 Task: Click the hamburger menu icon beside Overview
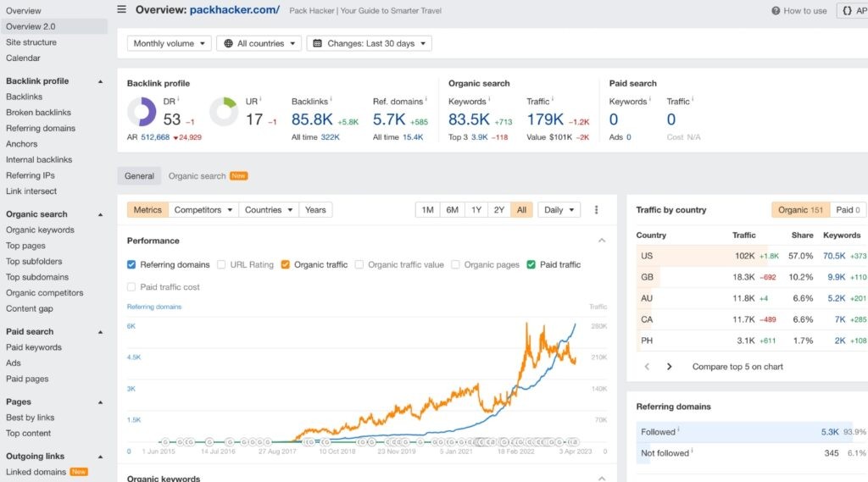click(122, 10)
